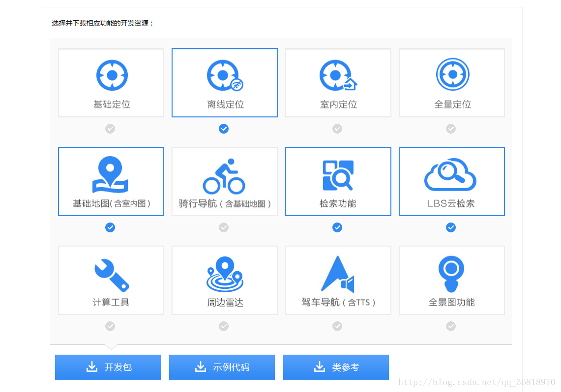Click the 骑行导航（含基础地图）label
The image size is (561, 392).
pyautogui.click(x=225, y=203)
